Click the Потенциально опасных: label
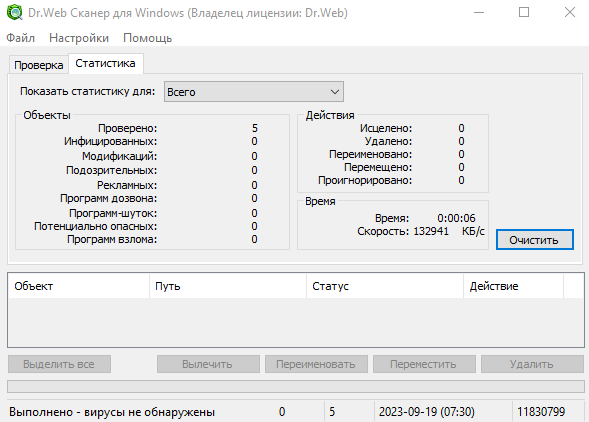Screen dimensions: 589x422 pyautogui.click(x=95, y=226)
